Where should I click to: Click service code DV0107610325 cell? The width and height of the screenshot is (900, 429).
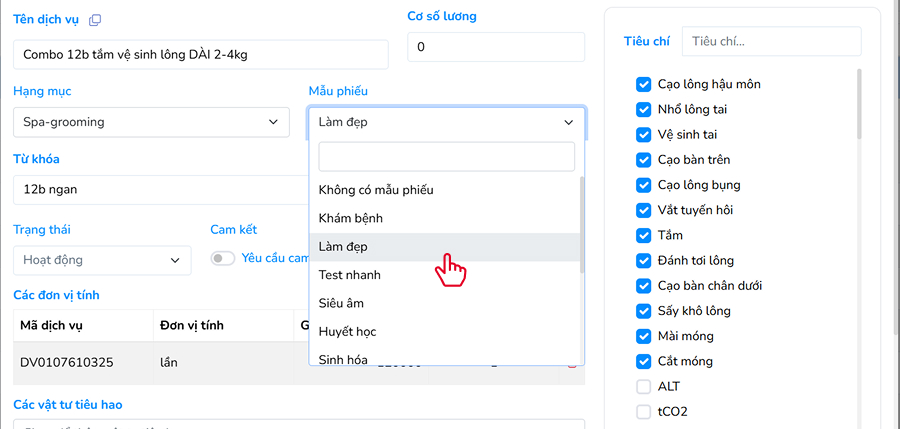[83, 363]
